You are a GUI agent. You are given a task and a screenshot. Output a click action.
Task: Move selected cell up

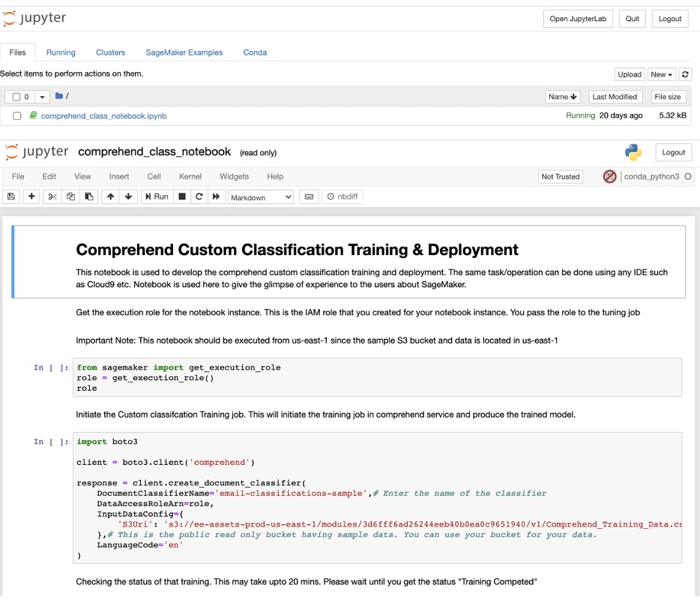coord(110,196)
